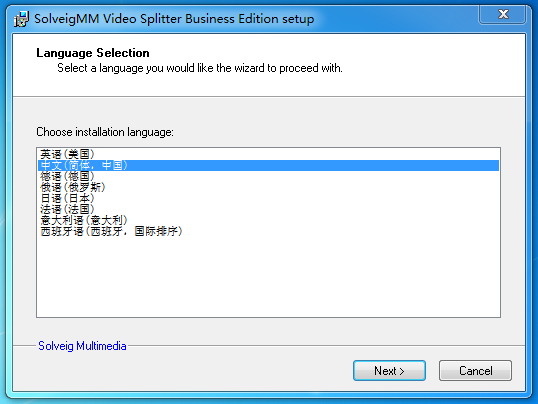
Task: Click the setup installer icon in title bar
Action: [x=21, y=19]
